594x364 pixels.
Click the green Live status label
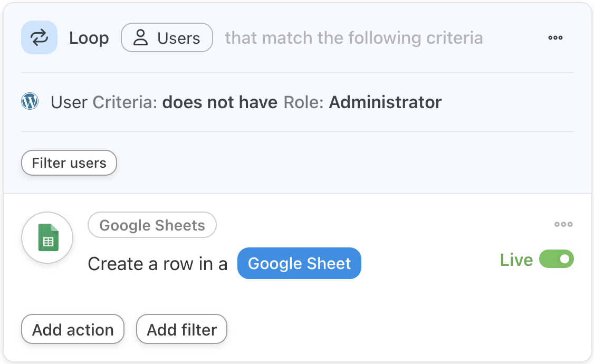(516, 260)
